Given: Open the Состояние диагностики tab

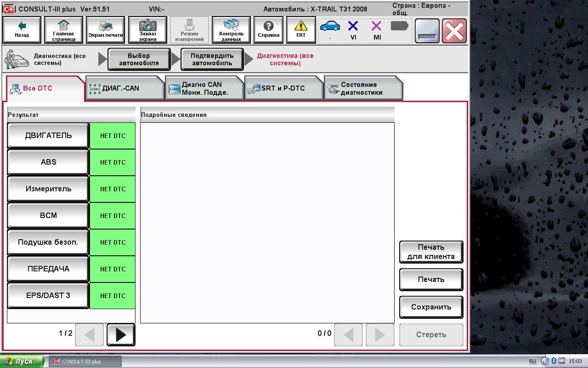Looking at the screenshot, I should click(363, 88).
